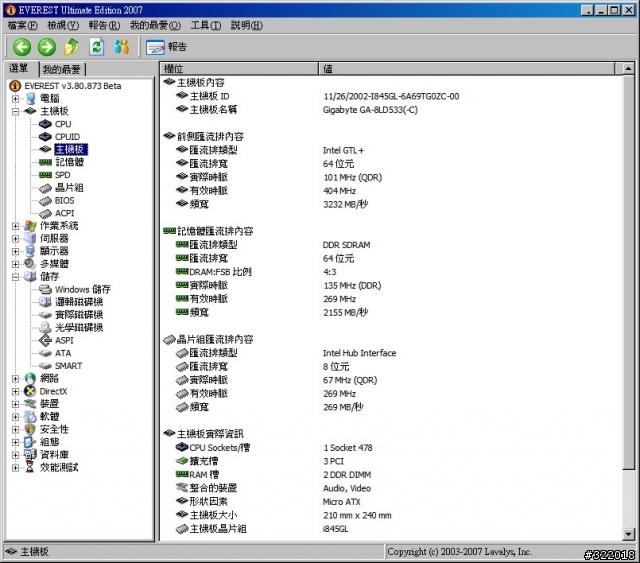Select the EVEREST v3.80.873 Beta root node

[73, 86]
